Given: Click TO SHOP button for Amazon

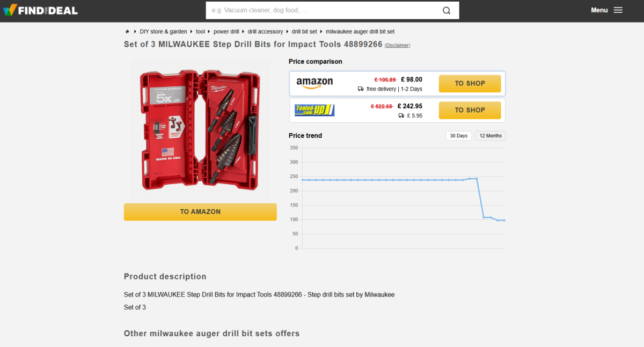Looking at the screenshot, I should (x=470, y=84).
